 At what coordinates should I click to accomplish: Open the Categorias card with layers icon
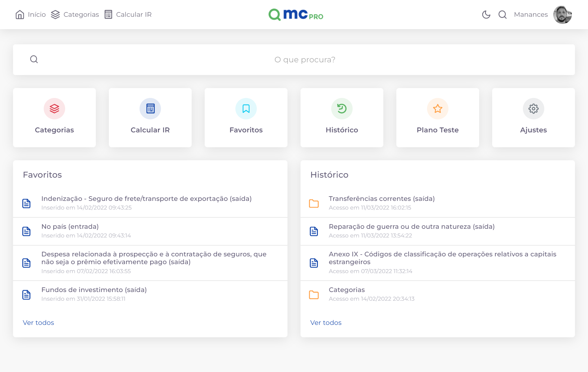point(54,117)
